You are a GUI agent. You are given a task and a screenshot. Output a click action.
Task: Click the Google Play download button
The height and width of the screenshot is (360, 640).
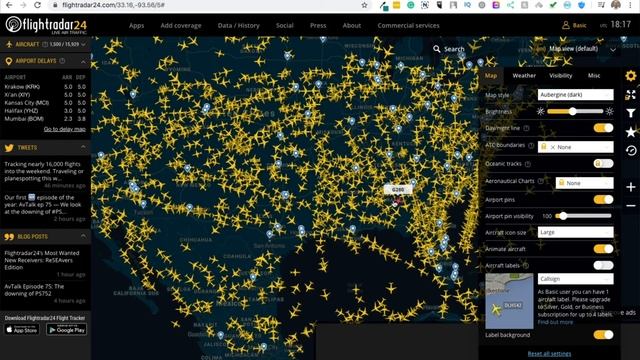67,329
